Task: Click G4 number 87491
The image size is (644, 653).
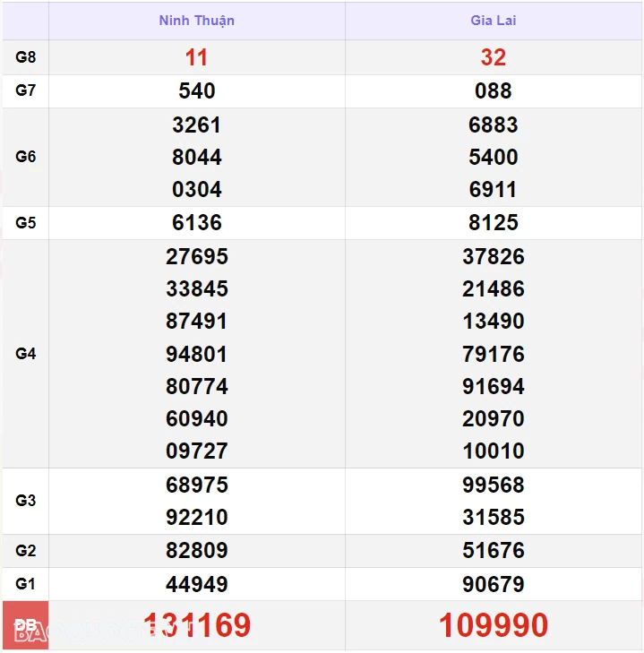Action: coord(197,321)
